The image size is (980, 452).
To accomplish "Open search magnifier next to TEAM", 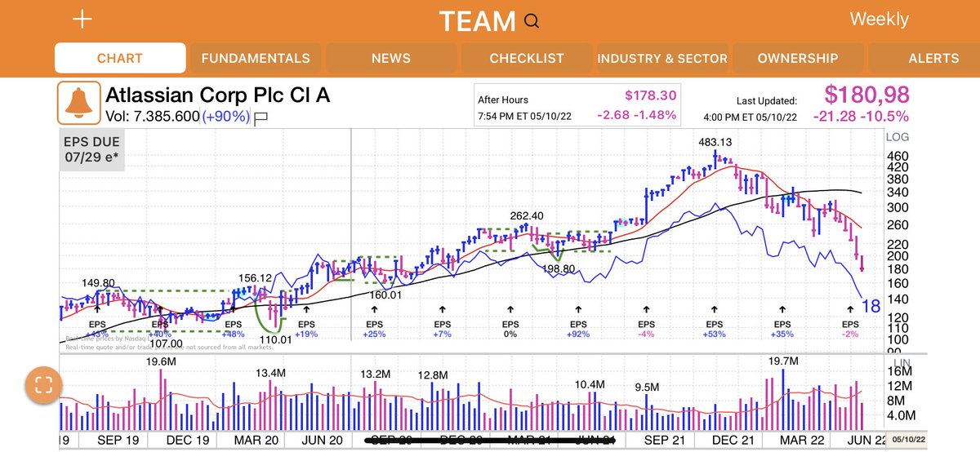I will (x=532, y=21).
